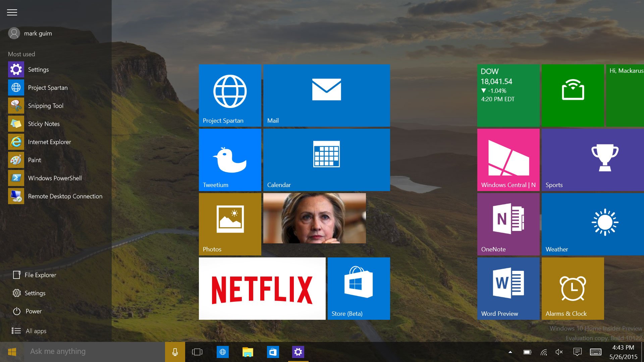This screenshot has height=362, width=644.
Task: Open File Explorer from taskbar
Action: pos(248,352)
